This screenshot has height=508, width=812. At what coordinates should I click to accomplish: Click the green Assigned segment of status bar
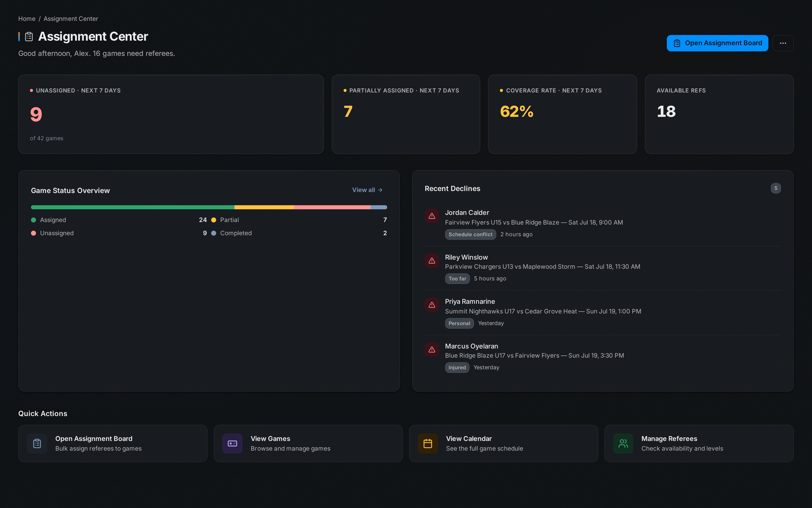[x=132, y=207]
